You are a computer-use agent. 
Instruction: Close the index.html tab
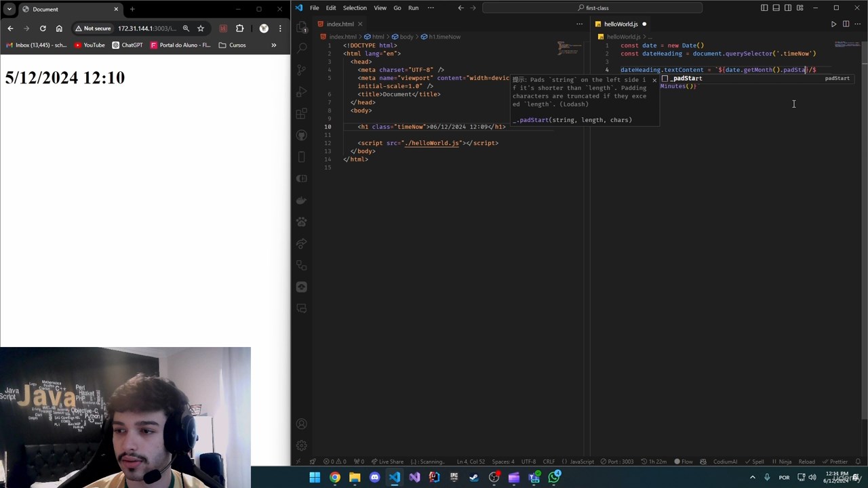[360, 24]
